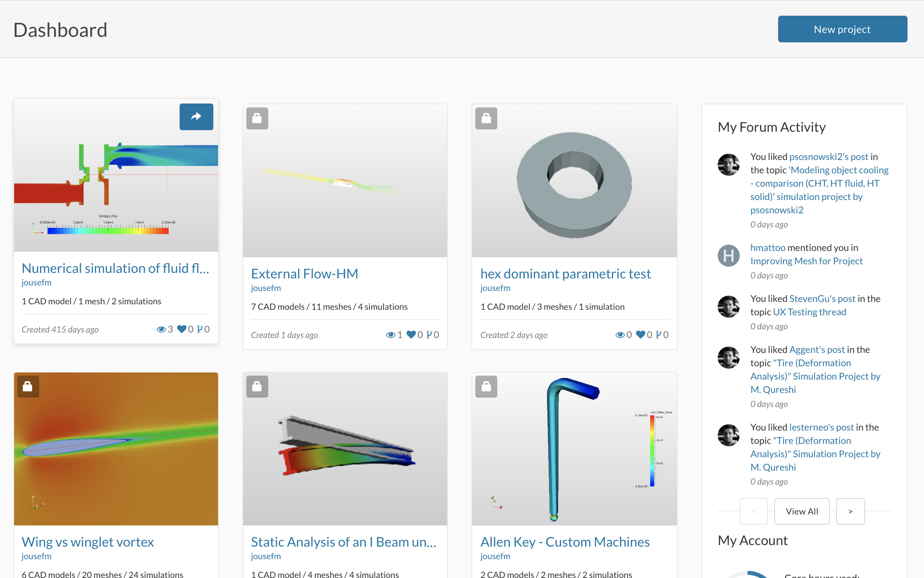This screenshot has height=578, width=924.
Task: Go to previous forum activity page
Action: pos(753,511)
